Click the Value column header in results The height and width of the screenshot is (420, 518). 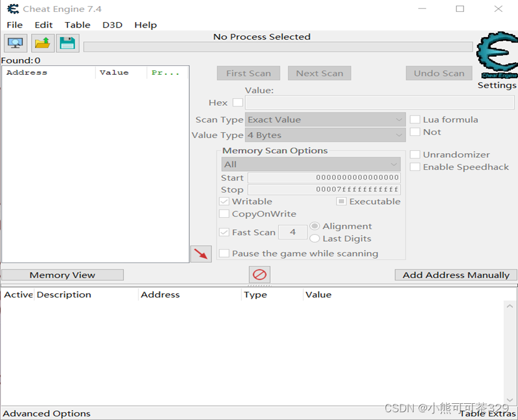pyautogui.click(x=121, y=72)
